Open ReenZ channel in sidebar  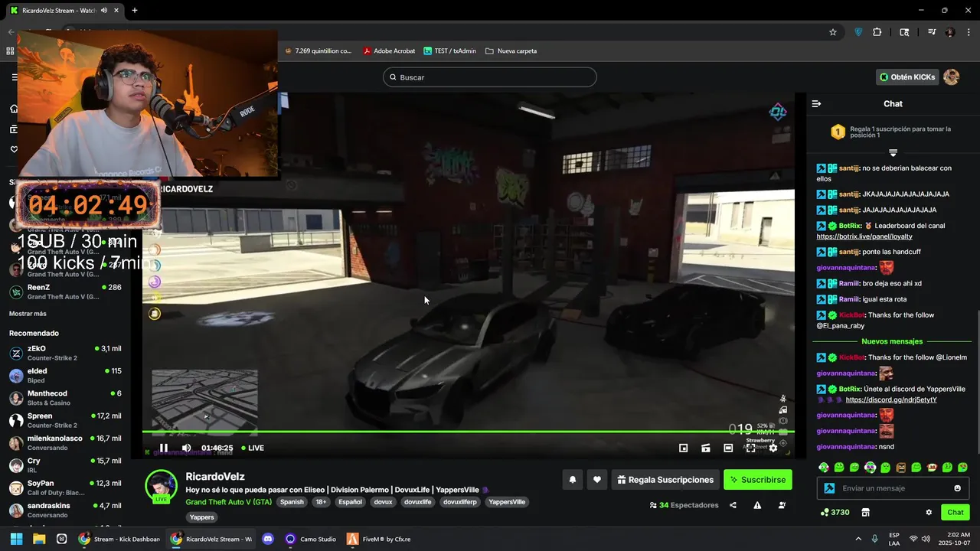[65, 292]
